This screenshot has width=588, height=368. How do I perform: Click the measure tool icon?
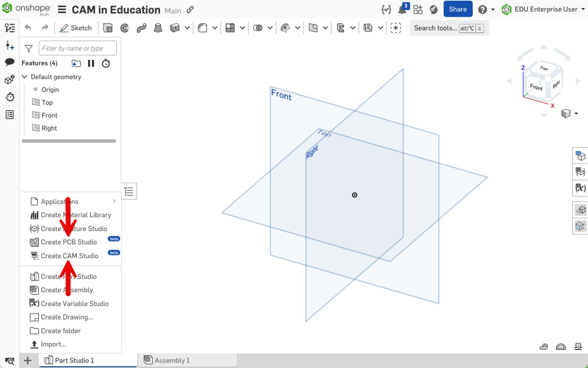(x=544, y=346)
